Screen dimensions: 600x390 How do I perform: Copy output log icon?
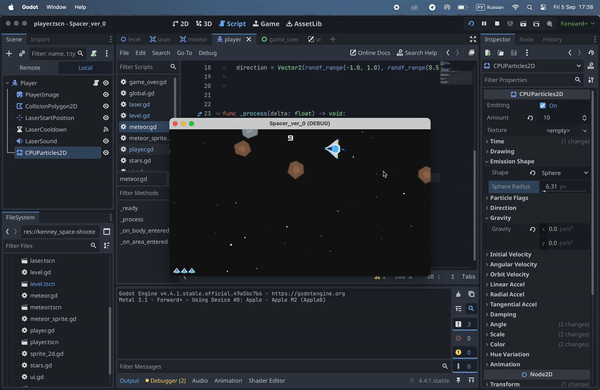(471, 294)
